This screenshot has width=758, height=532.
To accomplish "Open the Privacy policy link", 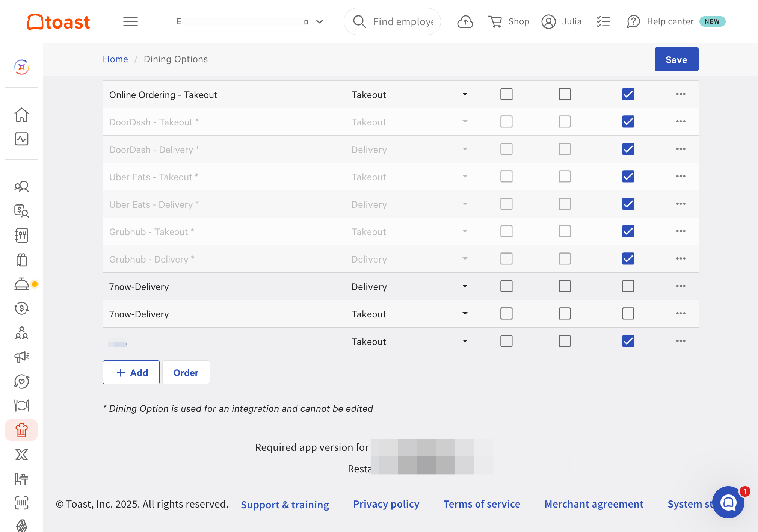I will (386, 504).
